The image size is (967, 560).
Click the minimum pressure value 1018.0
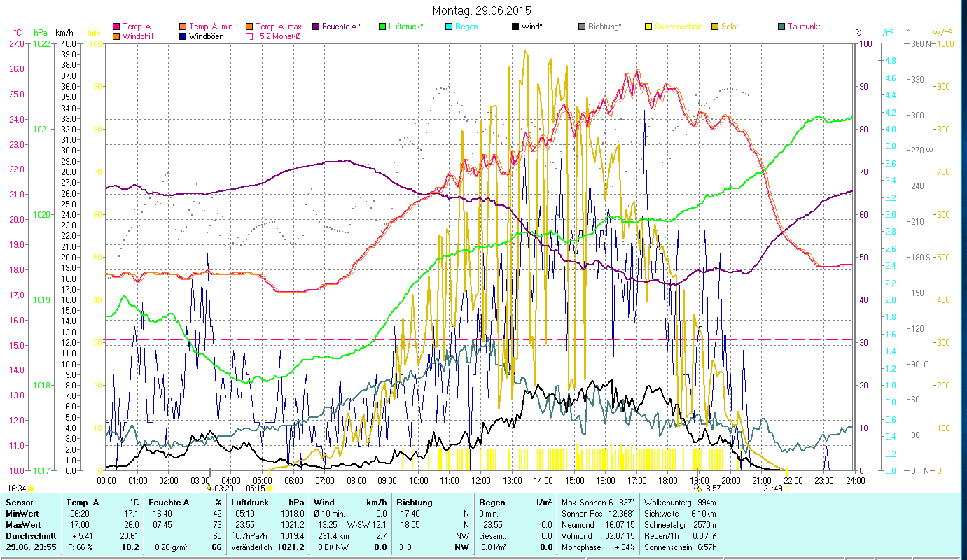pos(292,514)
